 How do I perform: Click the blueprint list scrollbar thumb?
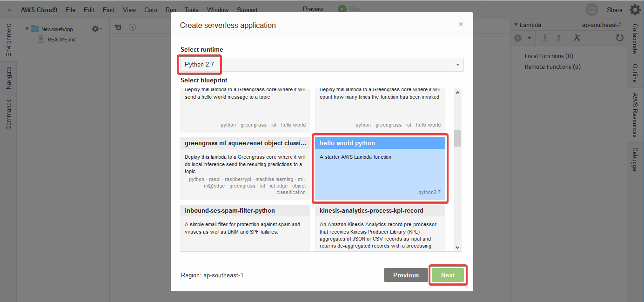[457, 138]
